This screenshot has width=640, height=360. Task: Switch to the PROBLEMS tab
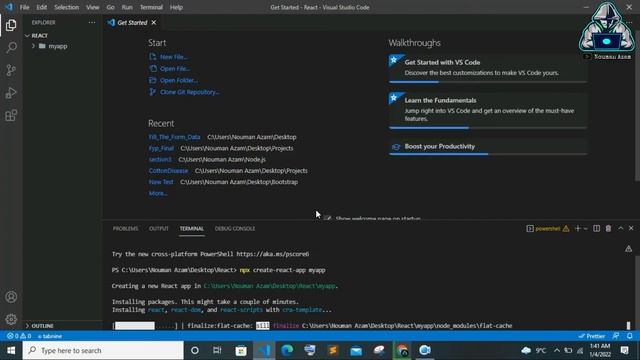point(125,229)
